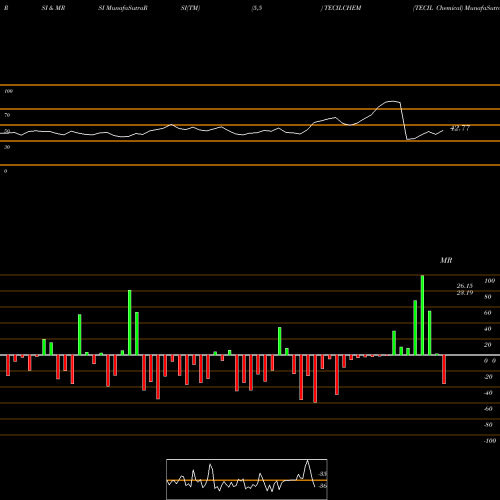The image size is (500, 500).
Task: Click the MR axis label -40
Action: pyautogui.click(x=488, y=393)
